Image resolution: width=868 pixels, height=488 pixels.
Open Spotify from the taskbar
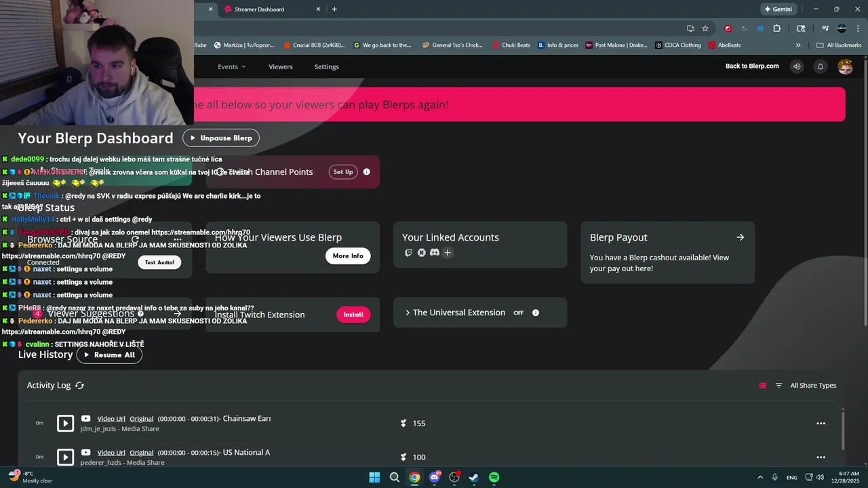494,477
